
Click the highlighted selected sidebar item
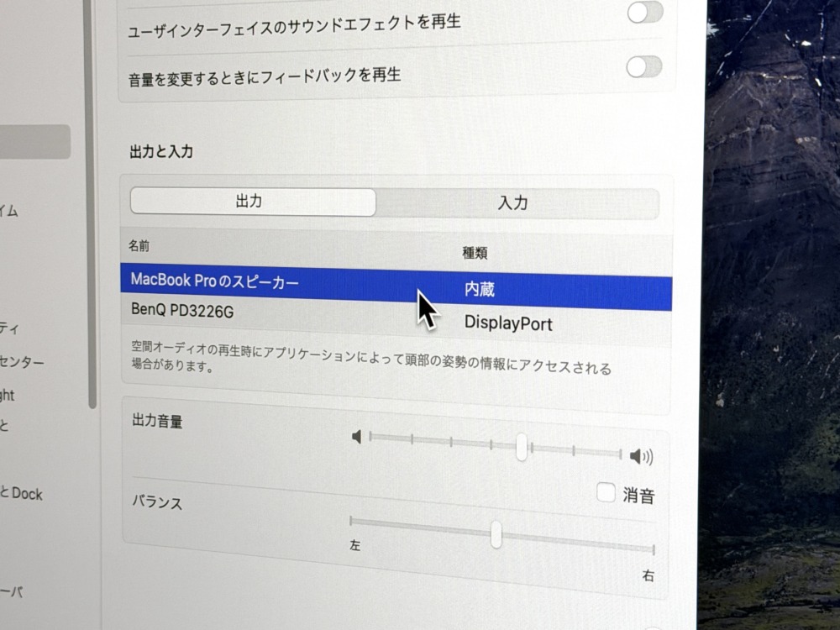[x=34, y=142]
